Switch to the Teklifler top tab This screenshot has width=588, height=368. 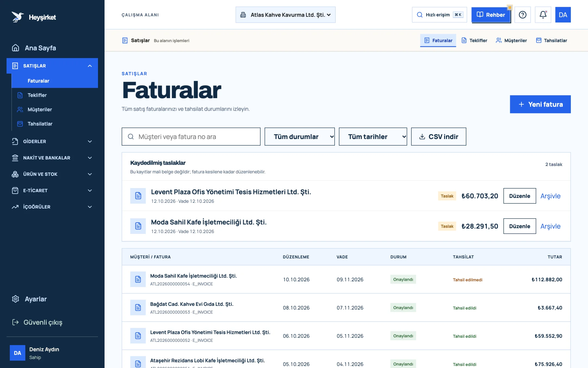tap(474, 40)
